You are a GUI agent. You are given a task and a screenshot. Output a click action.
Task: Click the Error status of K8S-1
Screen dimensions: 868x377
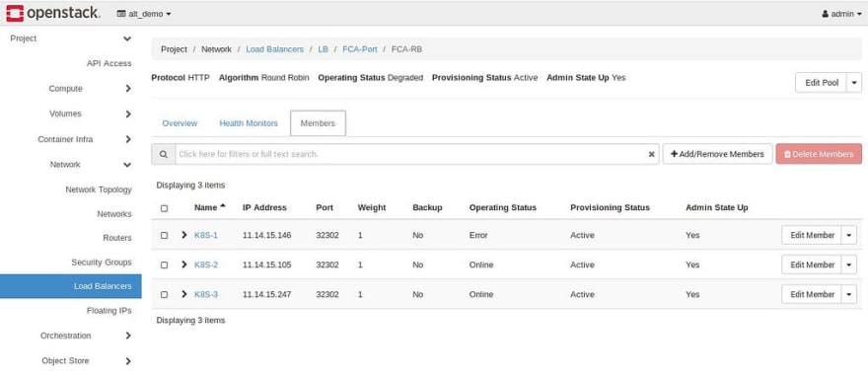click(x=478, y=235)
